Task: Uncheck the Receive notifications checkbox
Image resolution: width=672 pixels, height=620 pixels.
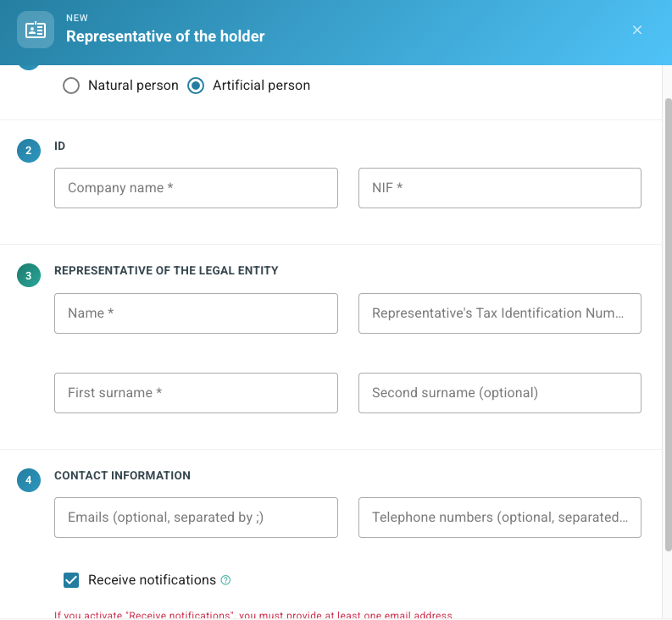Action: pyautogui.click(x=71, y=580)
